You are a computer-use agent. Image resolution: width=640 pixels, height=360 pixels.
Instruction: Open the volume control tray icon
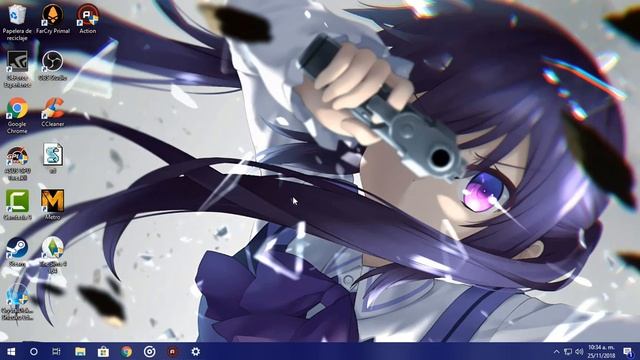[579, 351]
